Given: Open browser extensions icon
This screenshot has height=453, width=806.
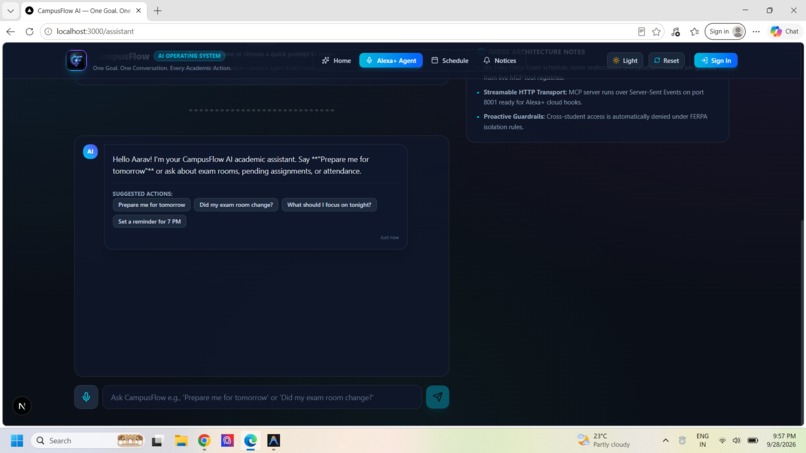Looking at the screenshot, I should tap(675, 31).
